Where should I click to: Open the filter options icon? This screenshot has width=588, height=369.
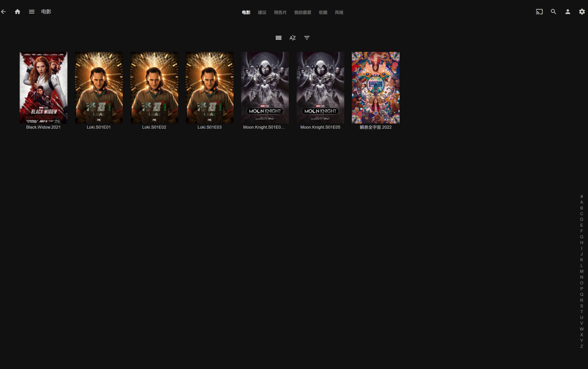click(x=307, y=38)
